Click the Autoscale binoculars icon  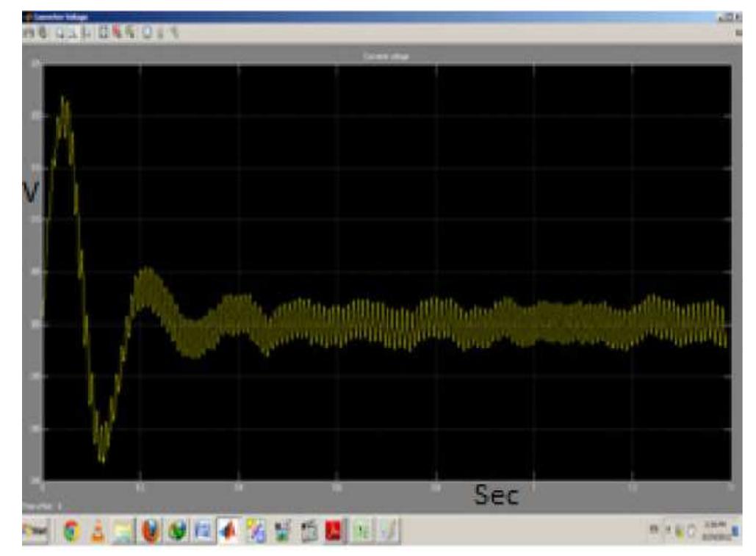[103, 32]
